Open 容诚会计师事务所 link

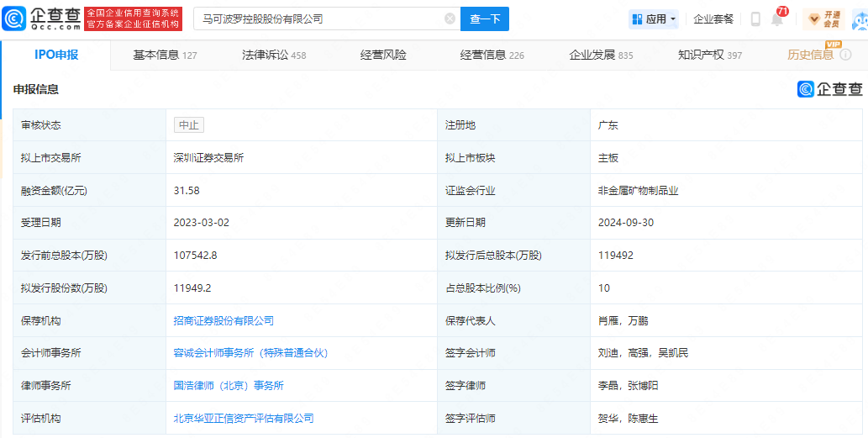point(250,353)
